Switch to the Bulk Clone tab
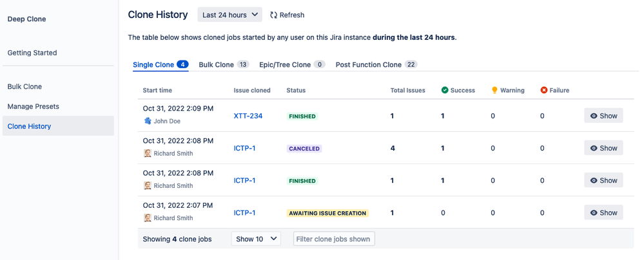The image size is (644, 260). pyautogui.click(x=224, y=65)
